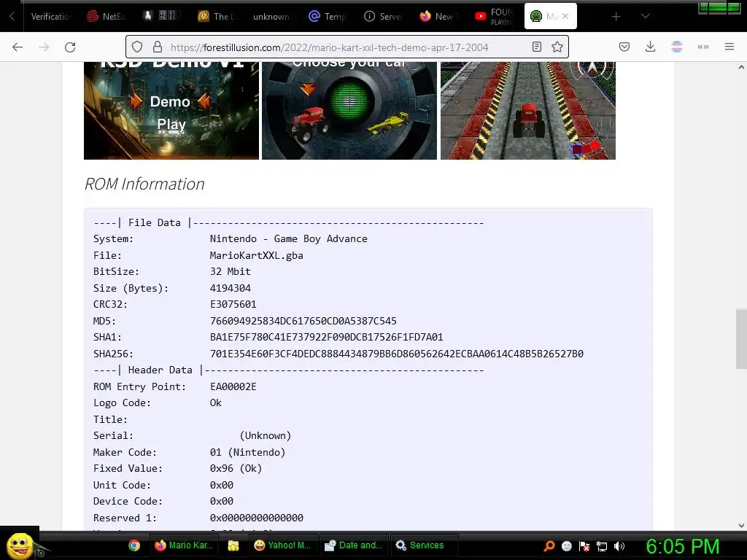Toggle reader view in address bar
This screenshot has width=747, height=560.
536,47
